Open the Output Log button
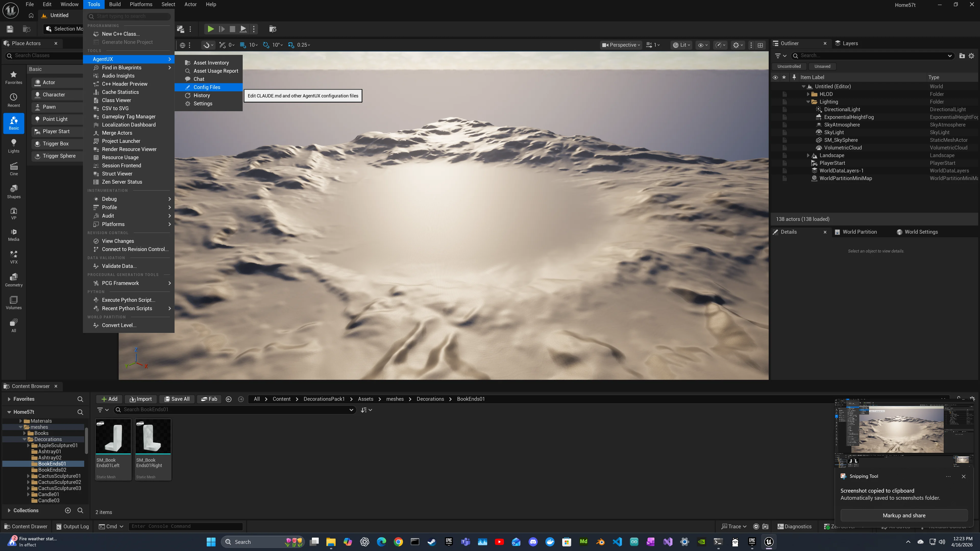This screenshot has width=980, height=551. (73, 526)
